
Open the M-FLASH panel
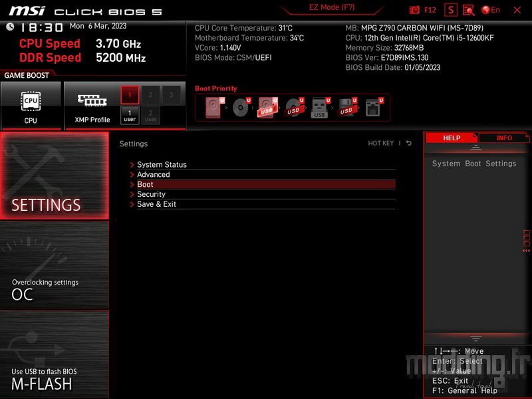click(55, 354)
